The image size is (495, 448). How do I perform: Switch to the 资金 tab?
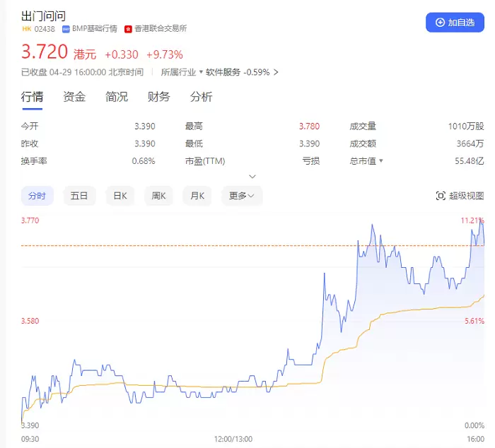tap(74, 97)
